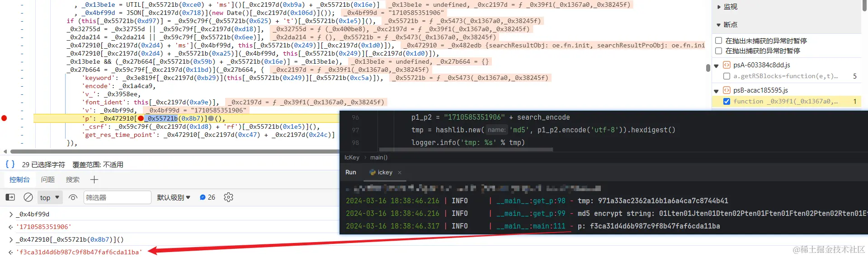Open the top context dropdown

[x=49, y=197]
